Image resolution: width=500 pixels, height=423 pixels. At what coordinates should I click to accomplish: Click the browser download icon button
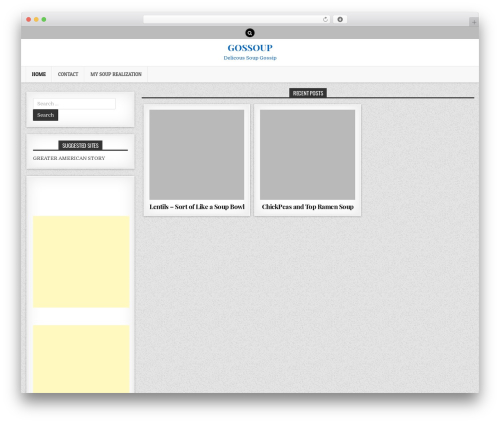click(x=340, y=19)
